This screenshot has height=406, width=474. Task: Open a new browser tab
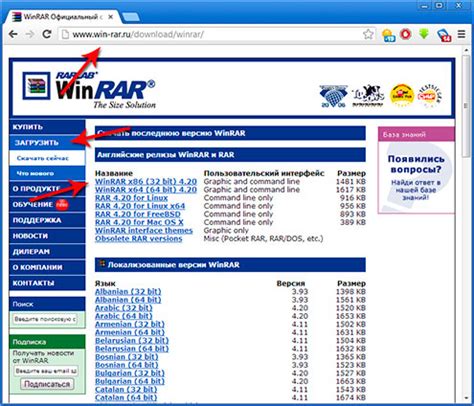click(131, 17)
